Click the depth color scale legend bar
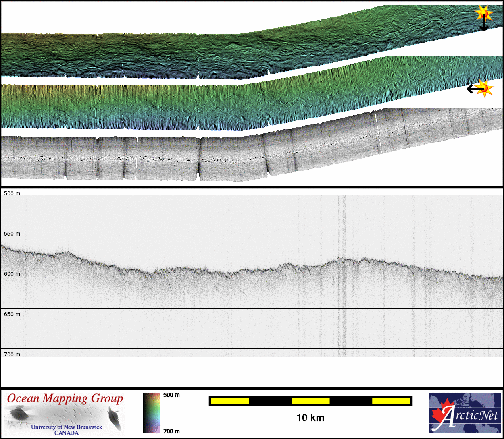The height and width of the screenshot is (439, 504). click(151, 413)
